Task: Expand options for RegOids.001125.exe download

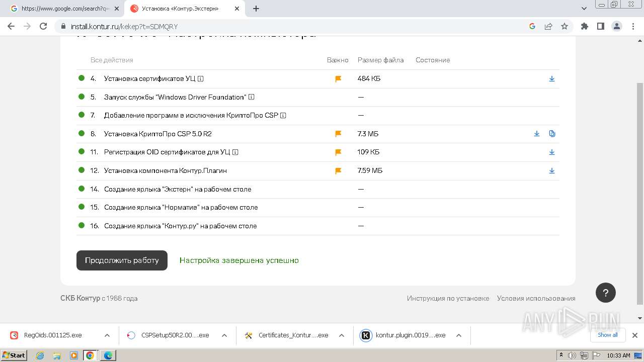Action: (107, 335)
